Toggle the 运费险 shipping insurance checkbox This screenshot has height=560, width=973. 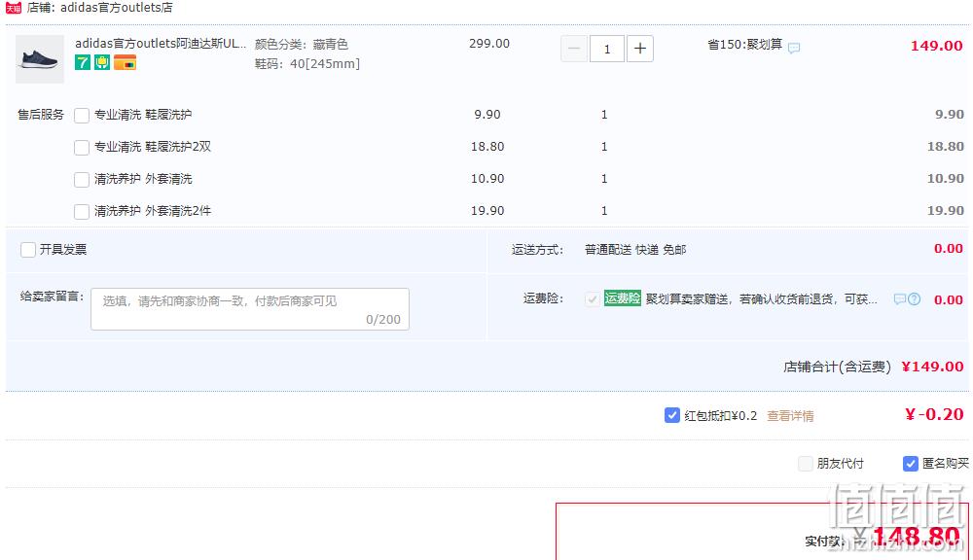coord(592,299)
